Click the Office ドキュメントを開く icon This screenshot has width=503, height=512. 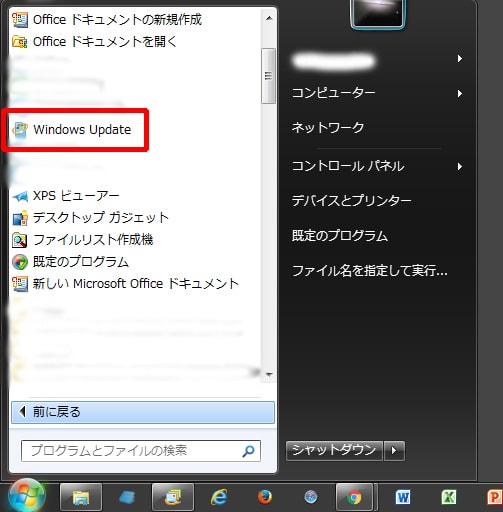click(20, 42)
